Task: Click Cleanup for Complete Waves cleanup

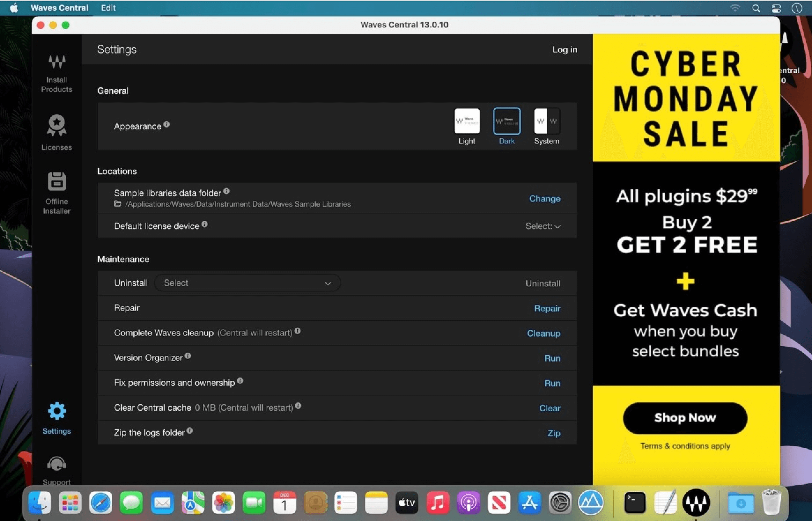Action: pyautogui.click(x=543, y=333)
